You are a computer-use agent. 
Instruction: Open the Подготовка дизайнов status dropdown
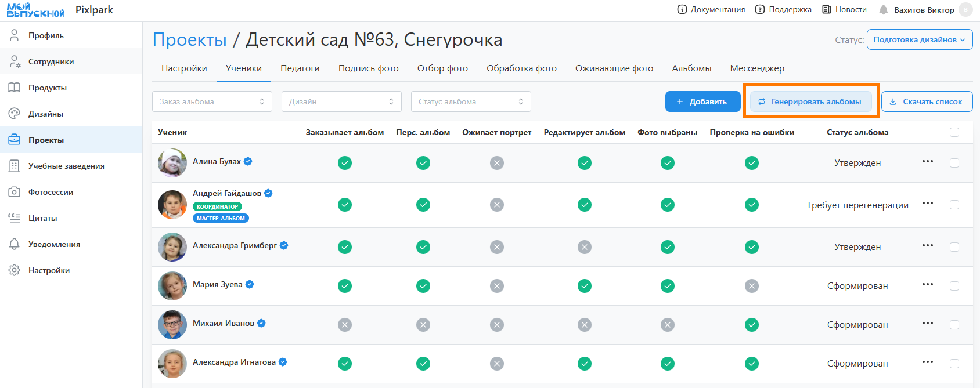pos(919,39)
